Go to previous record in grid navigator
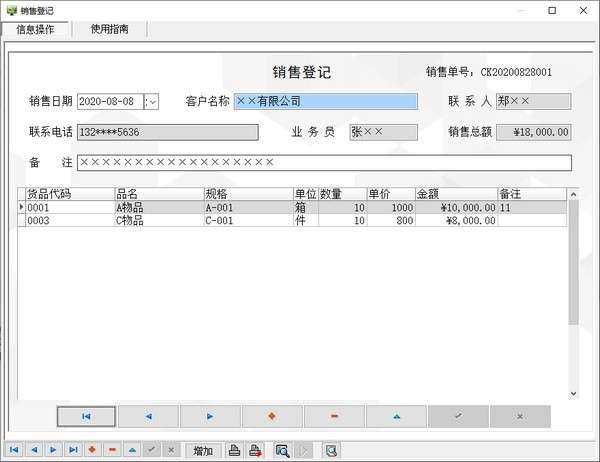The height and width of the screenshot is (462, 600). pyautogui.click(x=148, y=416)
